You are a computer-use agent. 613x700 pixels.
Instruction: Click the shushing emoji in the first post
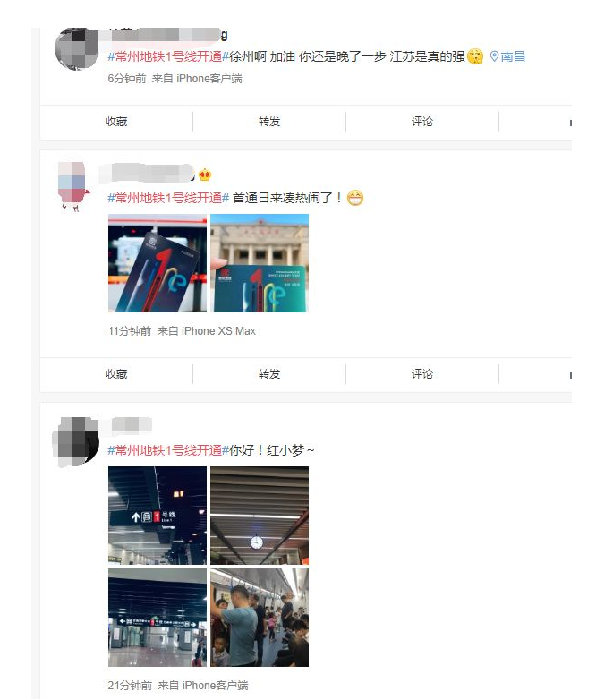tap(475, 56)
